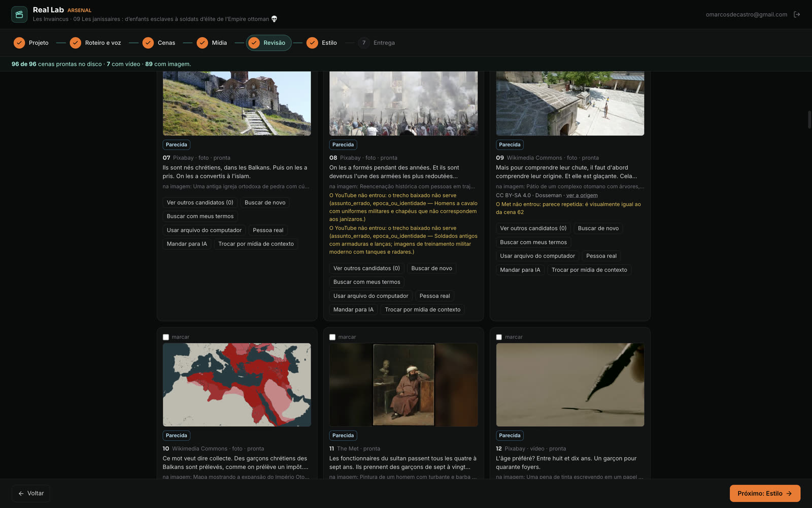Click the Estilo step checkmark icon
The height and width of the screenshot is (508, 812).
(x=312, y=43)
